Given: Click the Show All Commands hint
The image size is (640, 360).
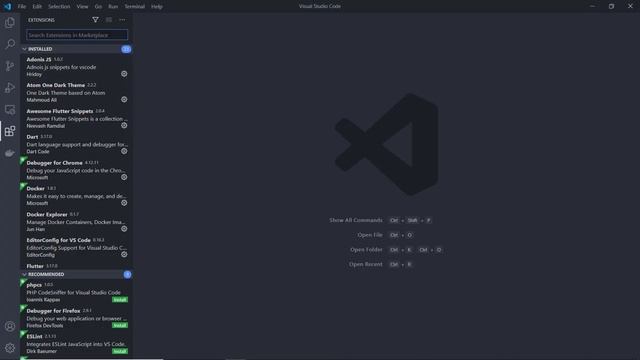Looking at the screenshot, I should point(356,220).
